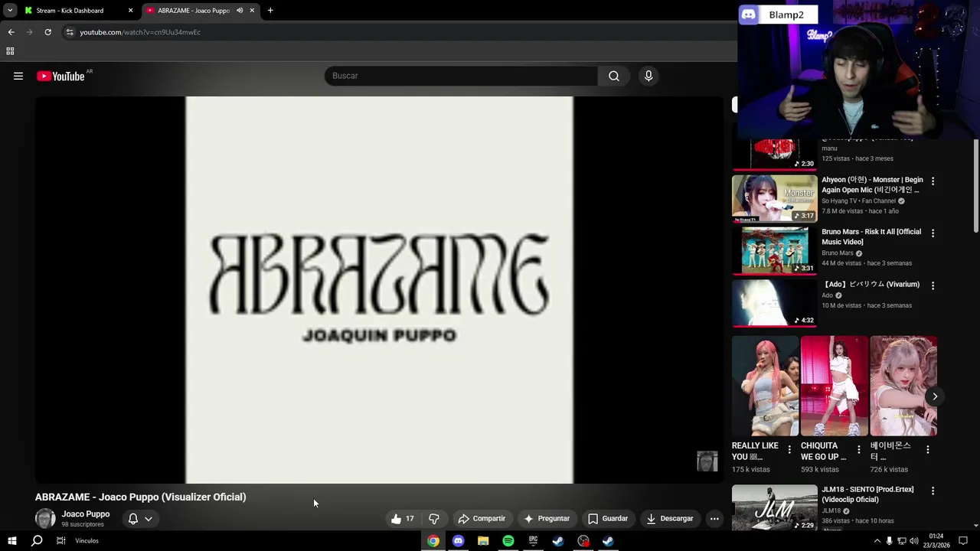Toggle notification bell for Joaco Puppo
Viewport: 980px width, 551px height.
click(132, 519)
